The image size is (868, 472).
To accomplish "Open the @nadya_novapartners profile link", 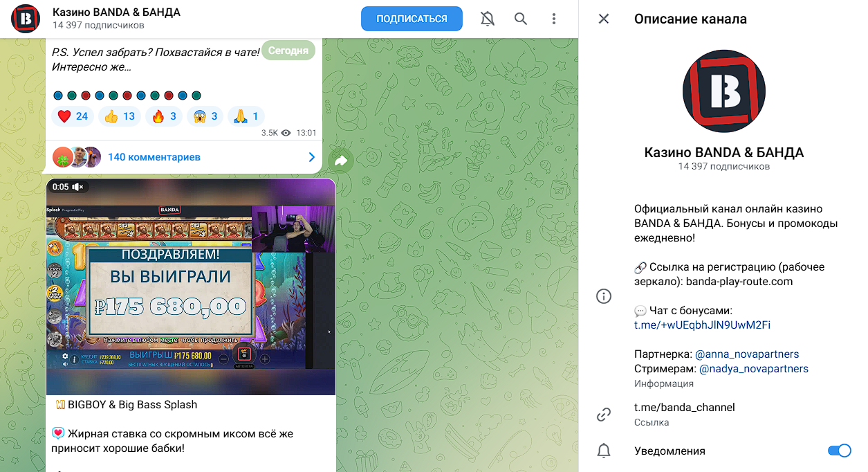I will click(754, 369).
